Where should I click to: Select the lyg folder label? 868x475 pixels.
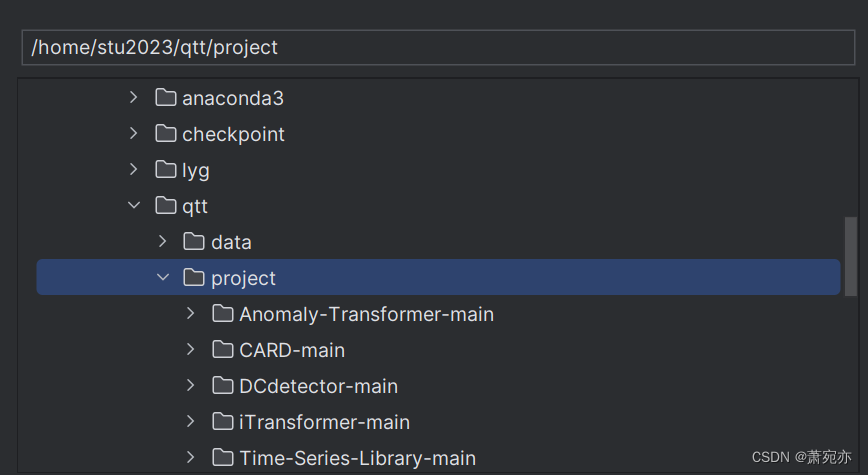(x=196, y=170)
